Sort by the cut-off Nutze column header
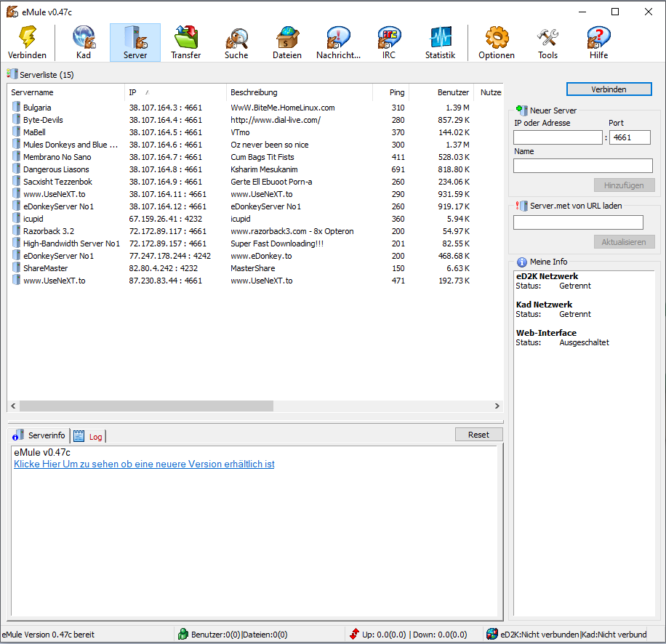Viewport: 666px width, 644px height. tap(489, 92)
